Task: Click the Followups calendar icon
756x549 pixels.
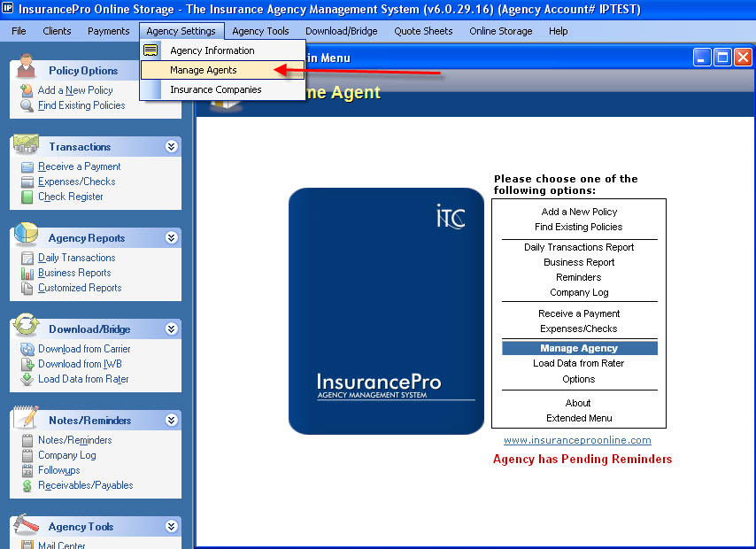Action: point(27,470)
